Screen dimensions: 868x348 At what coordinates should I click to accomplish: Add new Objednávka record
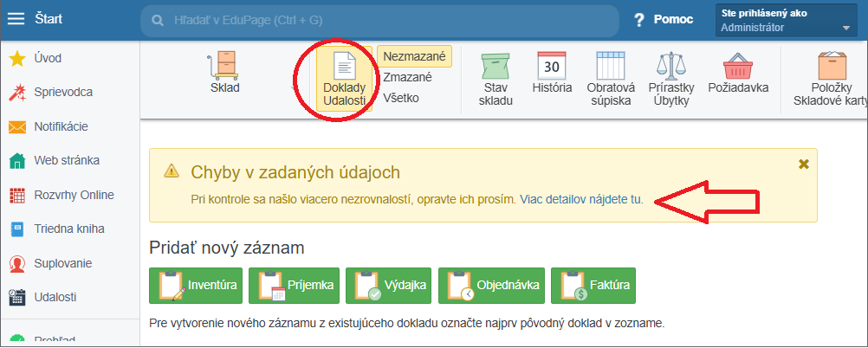click(491, 286)
